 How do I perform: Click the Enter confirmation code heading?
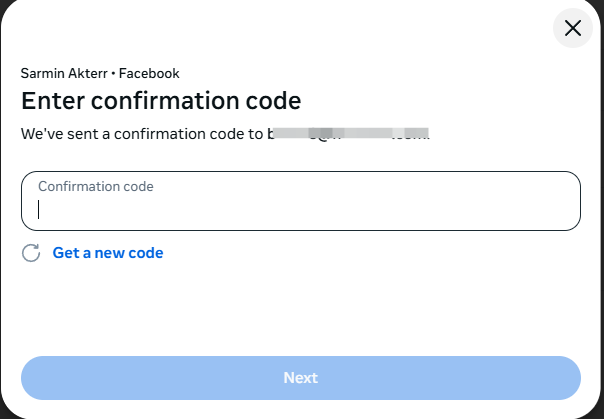coord(161,101)
